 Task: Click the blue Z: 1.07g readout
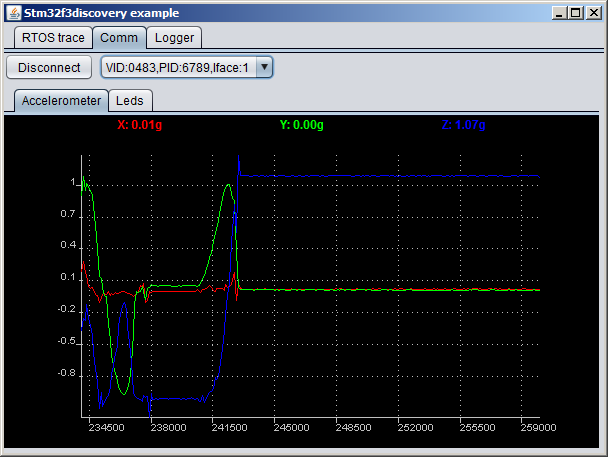click(463, 125)
